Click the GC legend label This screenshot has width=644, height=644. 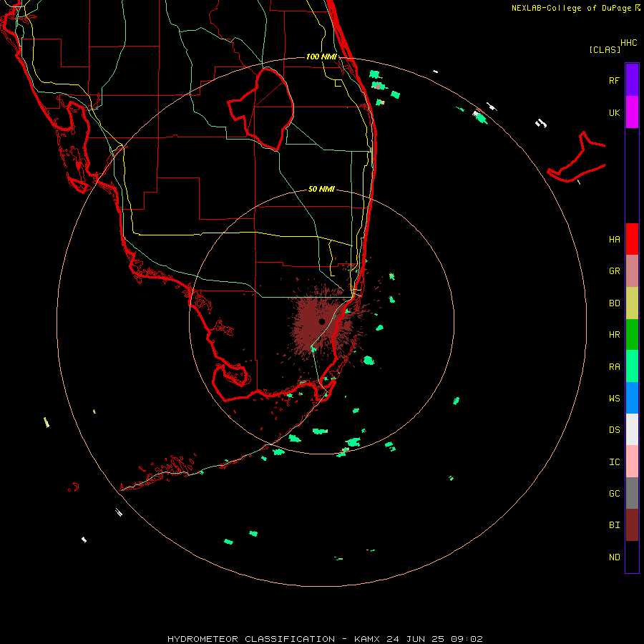[614, 494]
